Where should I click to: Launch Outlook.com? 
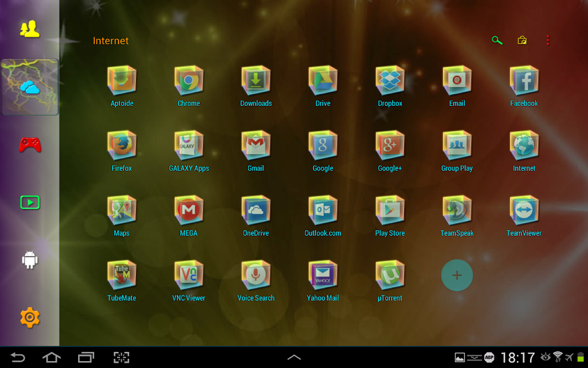[323, 210]
